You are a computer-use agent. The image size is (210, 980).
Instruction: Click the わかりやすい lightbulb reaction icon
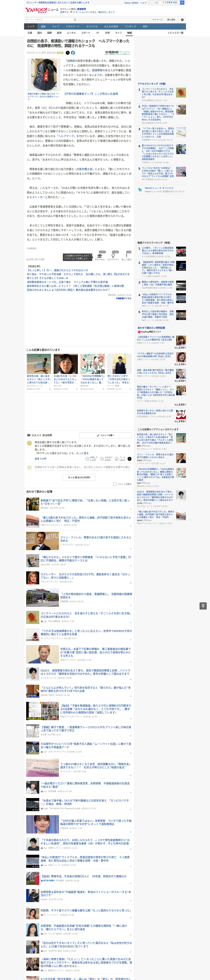(113, 256)
